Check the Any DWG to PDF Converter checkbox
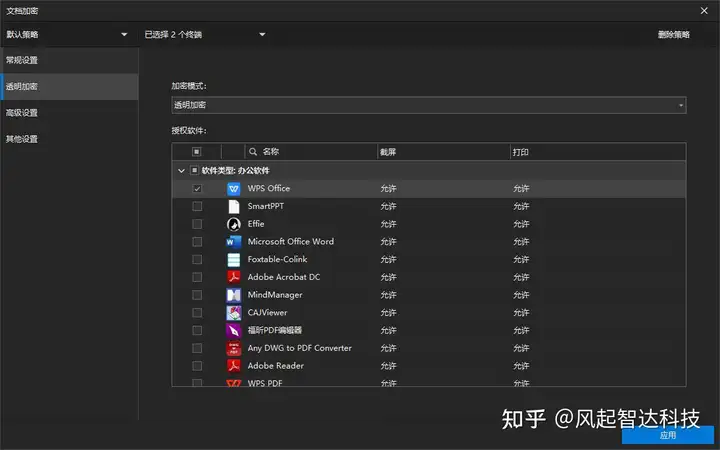Image resolution: width=720 pixels, height=450 pixels. 197,348
